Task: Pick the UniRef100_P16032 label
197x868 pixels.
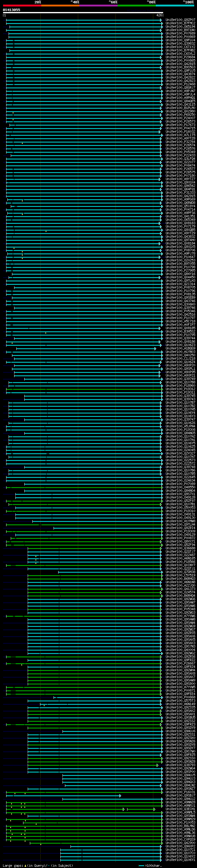Action: pyautogui.click(x=180, y=131)
